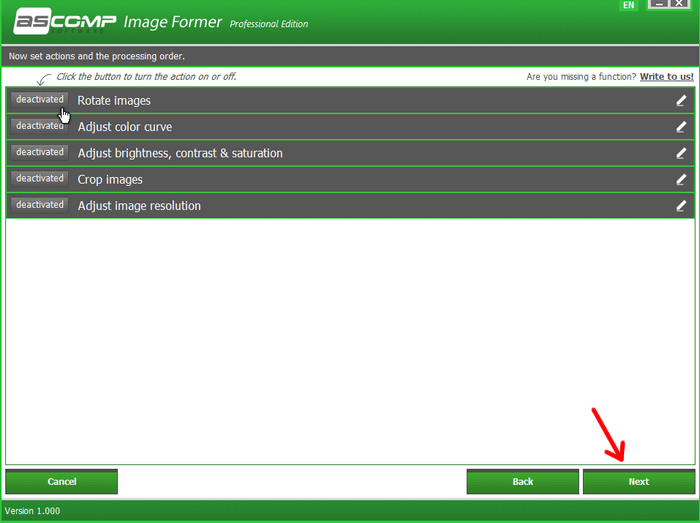Click the Cancel button

[x=62, y=481]
